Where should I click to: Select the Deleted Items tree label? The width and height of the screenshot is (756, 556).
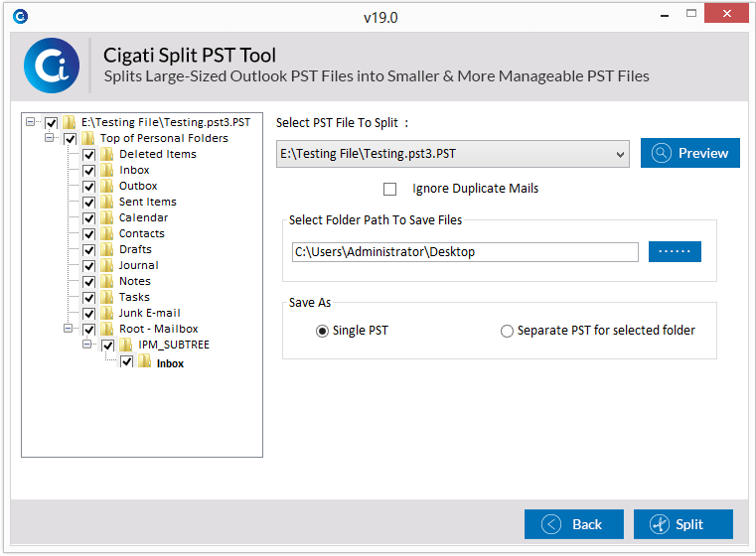click(158, 154)
